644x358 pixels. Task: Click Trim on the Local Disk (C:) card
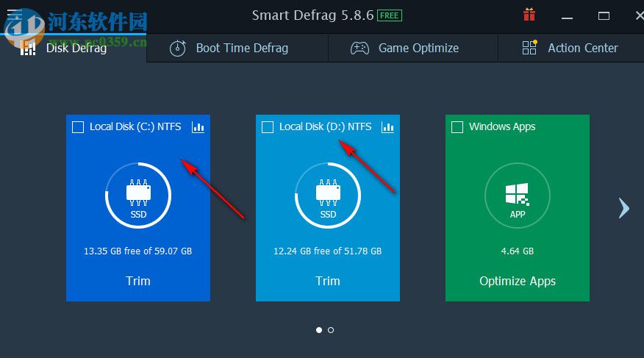(x=138, y=281)
